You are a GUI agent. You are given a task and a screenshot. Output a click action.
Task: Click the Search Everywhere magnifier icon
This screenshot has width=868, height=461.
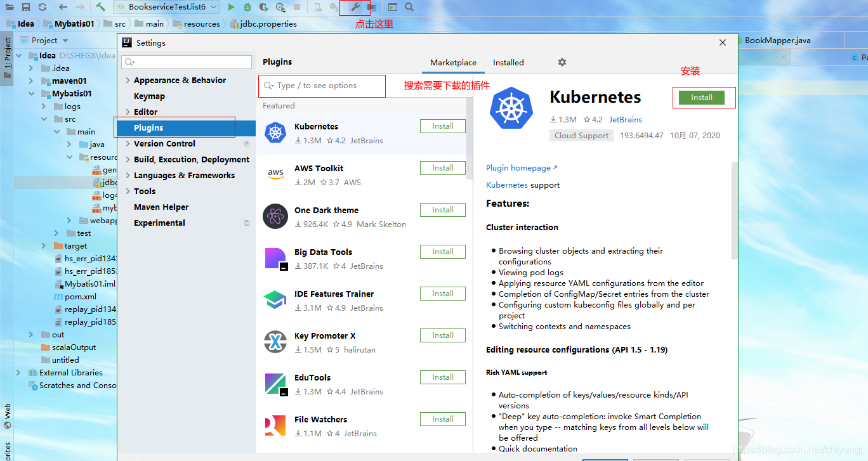pos(409,8)
